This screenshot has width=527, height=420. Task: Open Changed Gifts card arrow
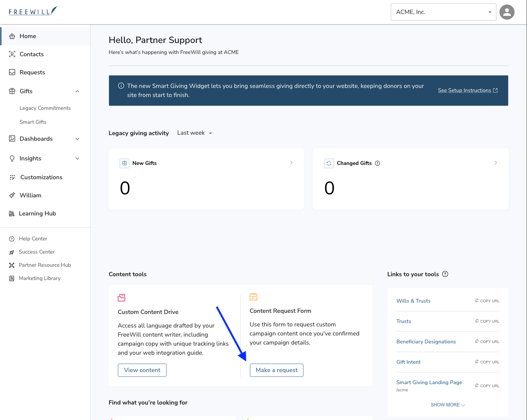point(496,163)
